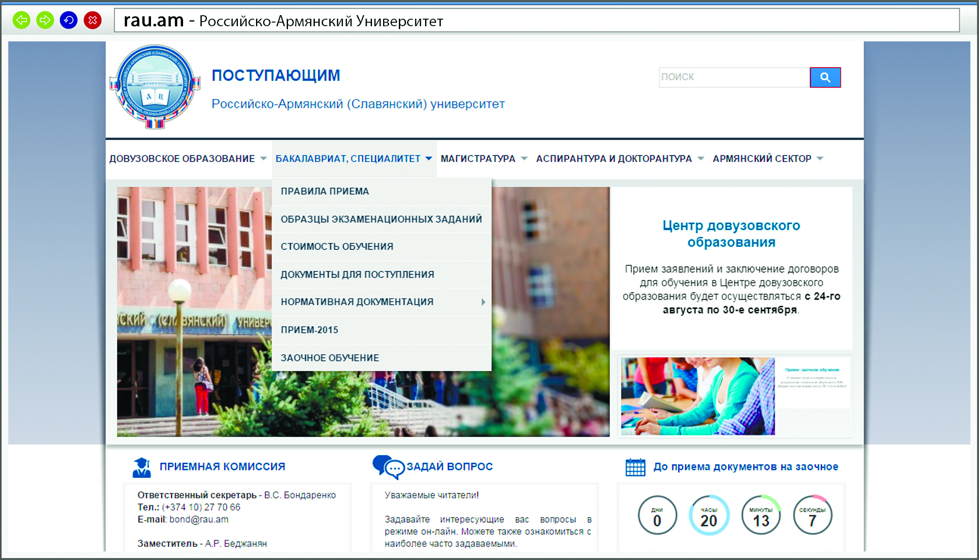Open the Бакалавриат, специалитет menu
This screenshot has width=979, height=560.
(348, 159)
